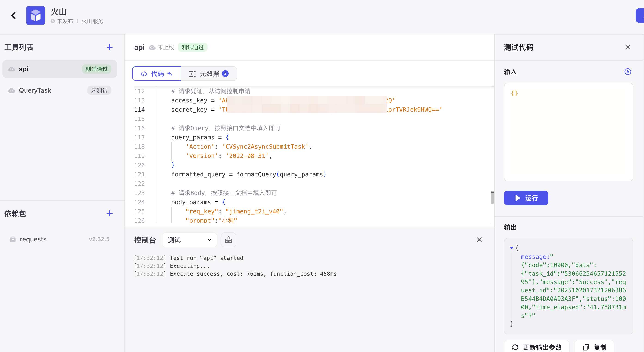
Task: Close the 测试代码 panel
Action: point(628,47)
